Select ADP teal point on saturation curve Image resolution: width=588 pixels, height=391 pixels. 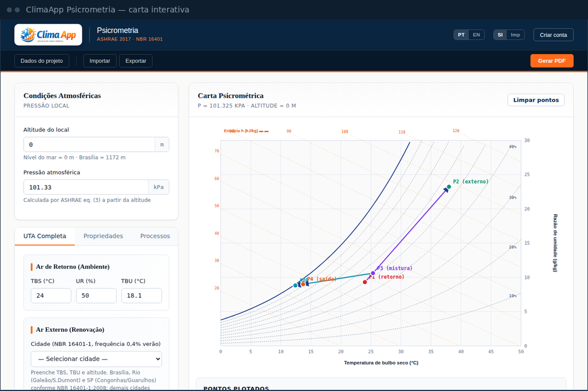tap(295, 285)
